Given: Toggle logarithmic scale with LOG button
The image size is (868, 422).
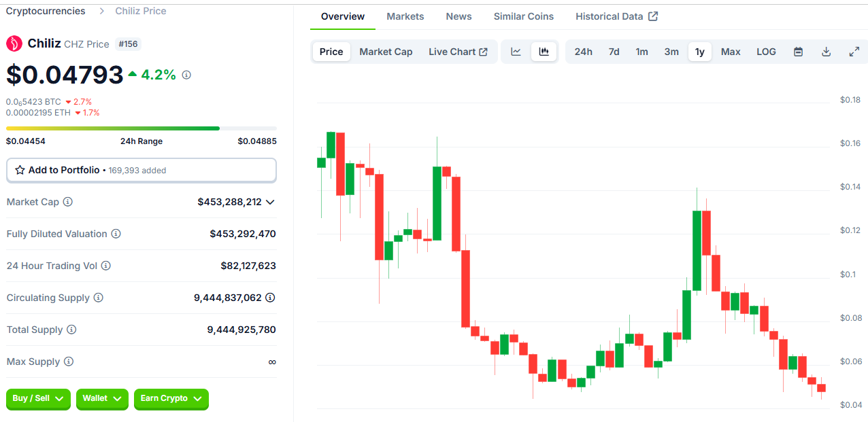Looking at the screenshot, I should 766,51.
